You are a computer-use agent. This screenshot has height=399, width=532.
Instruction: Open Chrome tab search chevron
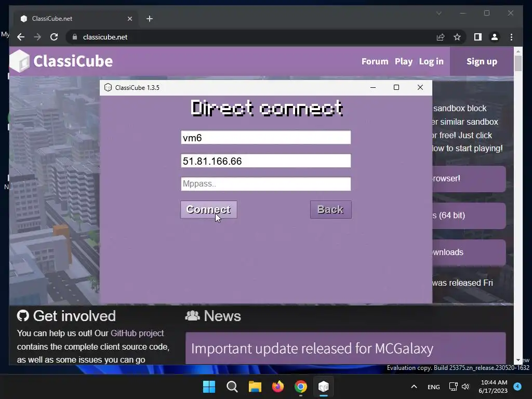438,13
